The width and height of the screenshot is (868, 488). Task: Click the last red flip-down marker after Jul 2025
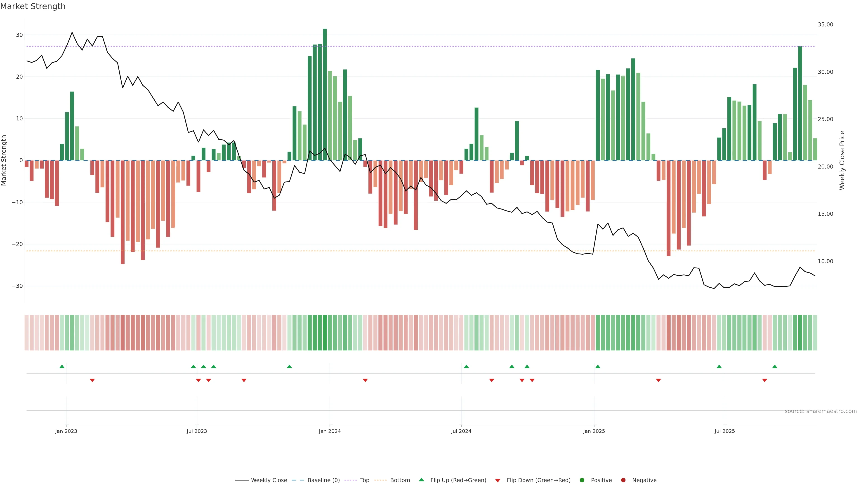pyautogui.click(x=764, y=380)
